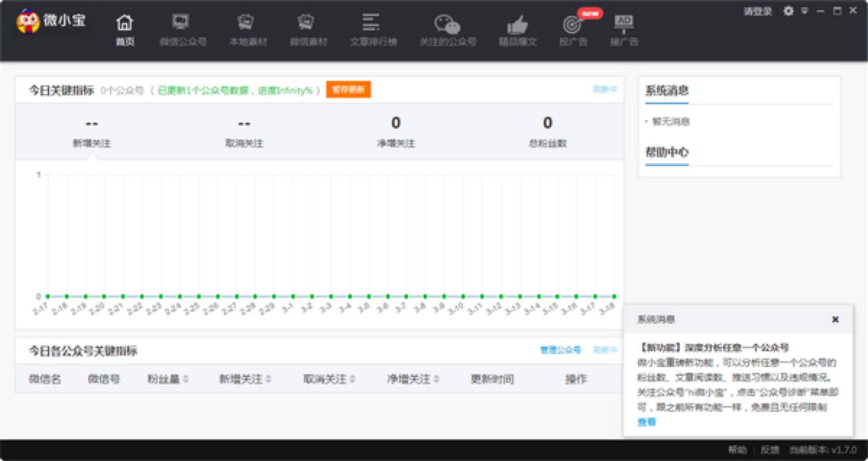Screen dimensions: 868x461
Task: Click 请登录 to log in
Action: (x=757, y=12)
